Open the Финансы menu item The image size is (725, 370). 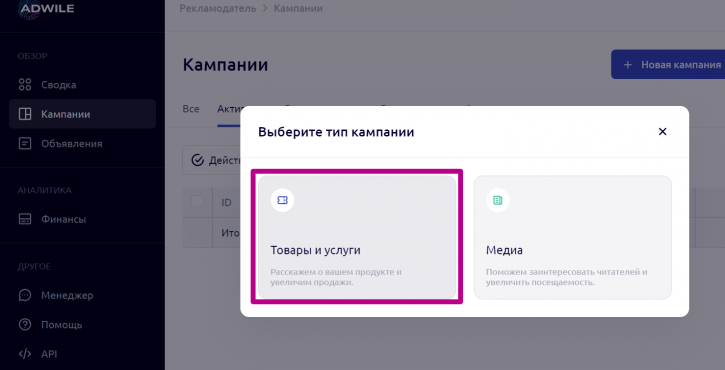(x=82, y=219)
